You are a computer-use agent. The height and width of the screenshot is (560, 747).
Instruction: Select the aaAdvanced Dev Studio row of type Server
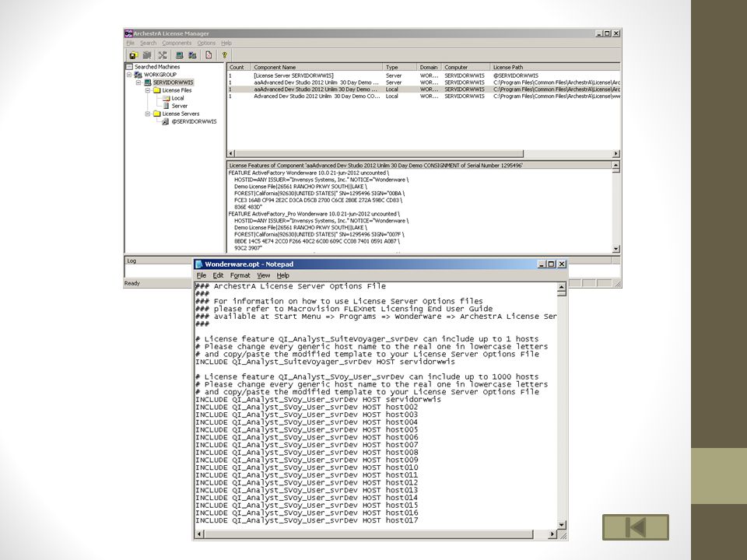tap(423, 82)
